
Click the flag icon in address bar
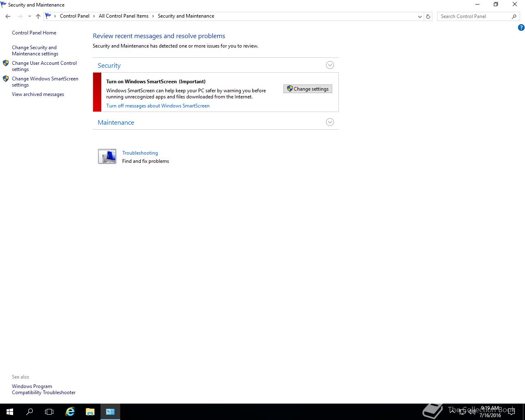click(x=48, y=16)
